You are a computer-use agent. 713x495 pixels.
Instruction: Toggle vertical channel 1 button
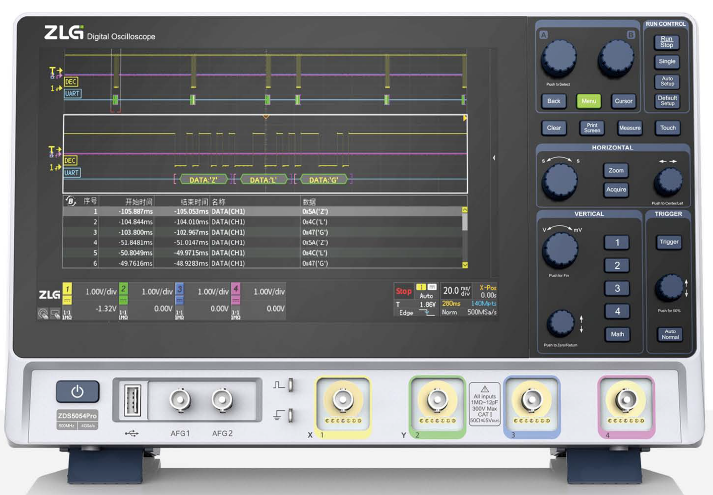617,243
